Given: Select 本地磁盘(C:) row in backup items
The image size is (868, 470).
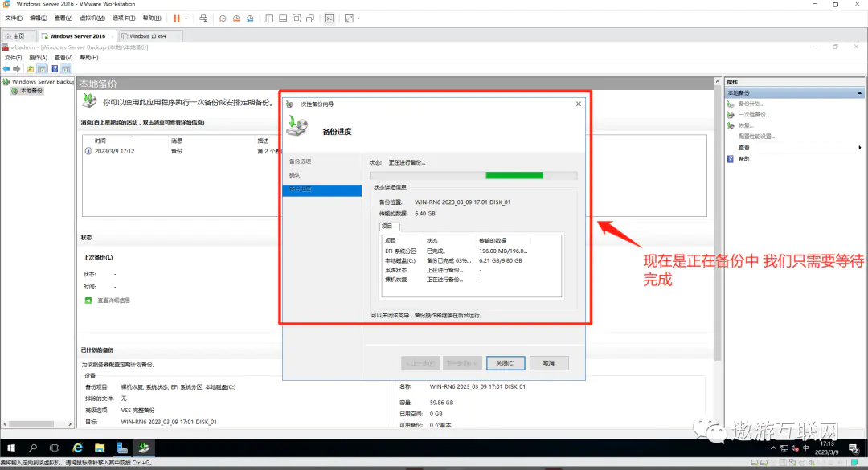Looking at the screenshot, I should pyautogui.click(x=470, y=260).
